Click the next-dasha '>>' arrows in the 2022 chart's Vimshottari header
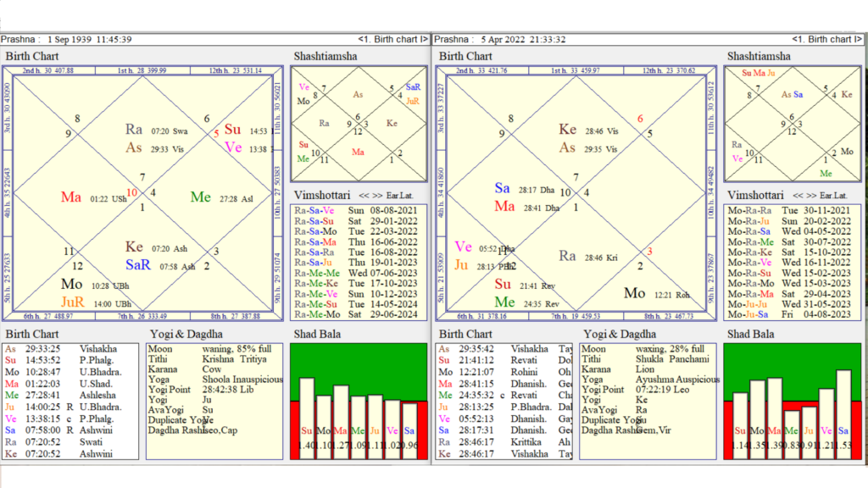The height and width of the screenshot is (488, 868). click(x=811, y=196)
